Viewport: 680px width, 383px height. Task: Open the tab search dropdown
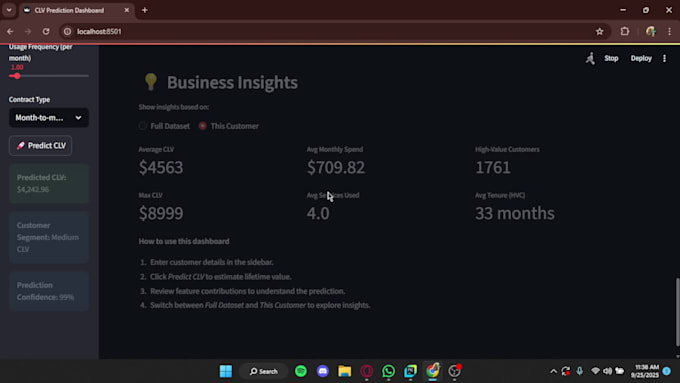(9, 10)
